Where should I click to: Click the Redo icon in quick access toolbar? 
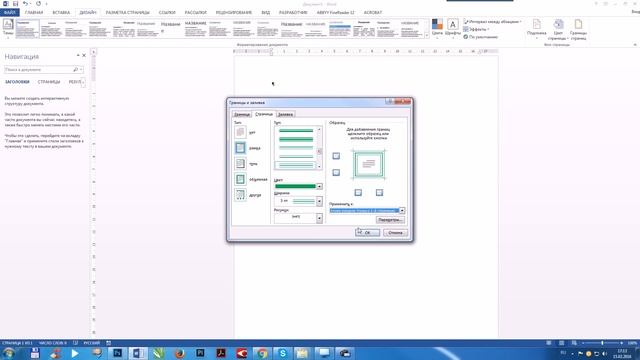tap(38, 4)
